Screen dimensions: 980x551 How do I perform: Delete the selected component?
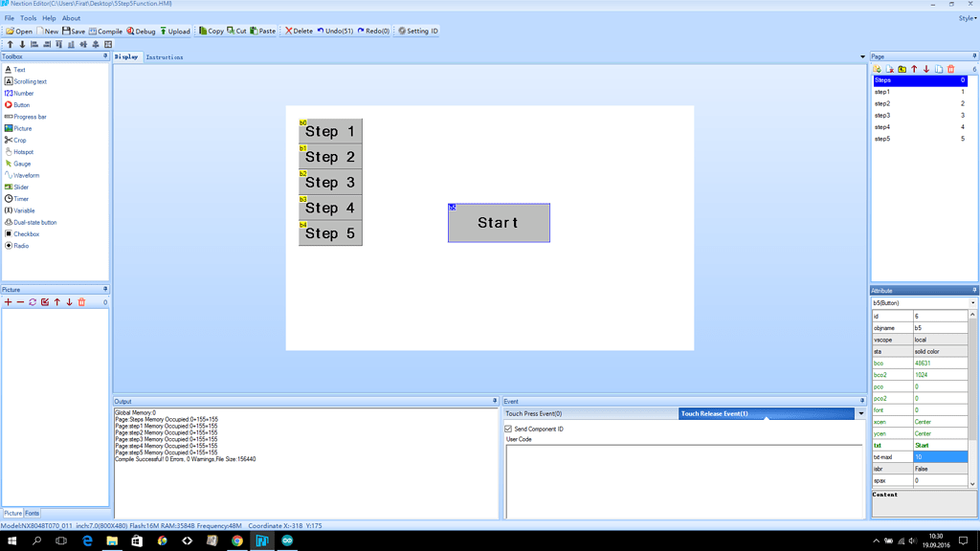click(x=299, y=31)
